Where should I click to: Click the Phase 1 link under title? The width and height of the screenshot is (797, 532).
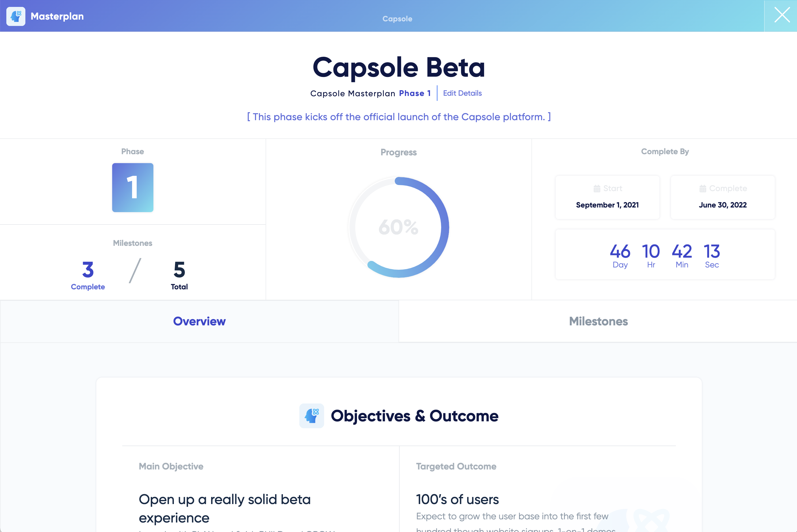[x=415, y=93]
